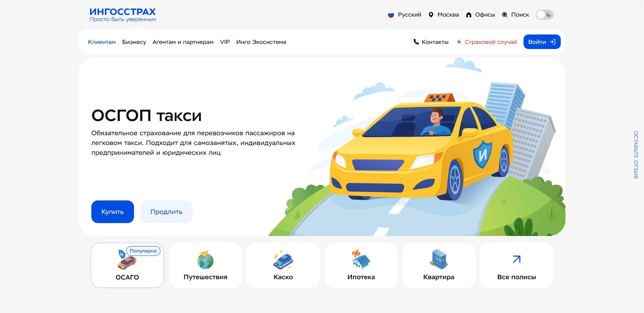Toggle the dark theme switch
Screen dimensions: 644x313
(x=545, y=15)
